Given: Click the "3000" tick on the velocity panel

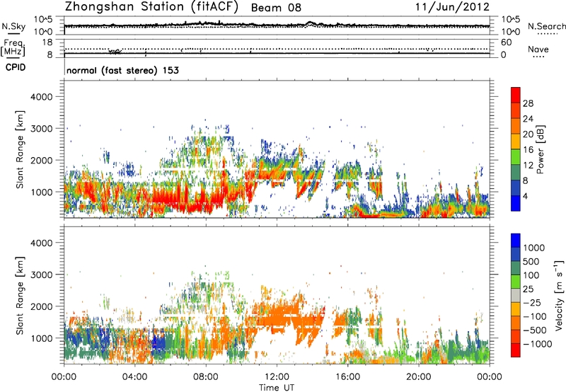Looking at the screenshot, I should click(41, 275).
